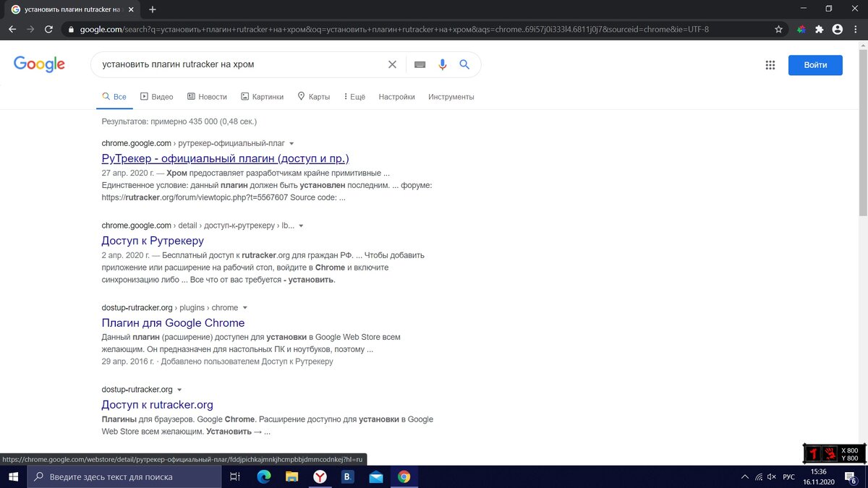Go back to the previous page

(12, 30)
